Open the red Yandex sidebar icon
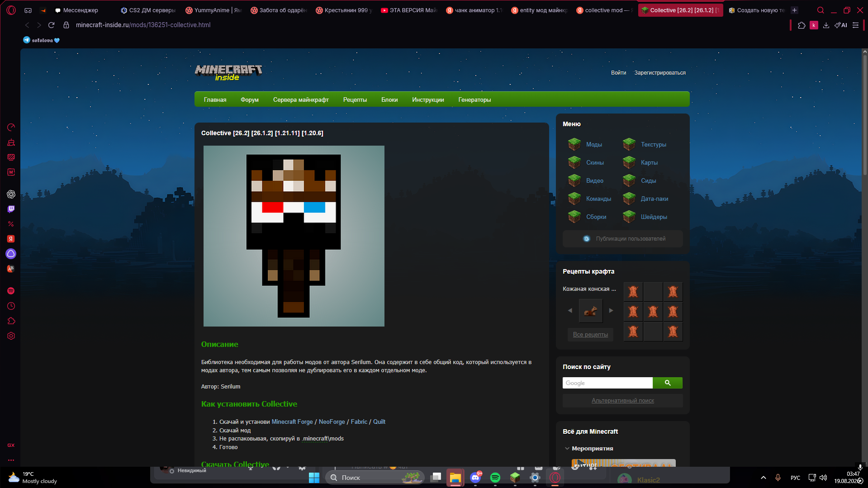 pos(11,239)
